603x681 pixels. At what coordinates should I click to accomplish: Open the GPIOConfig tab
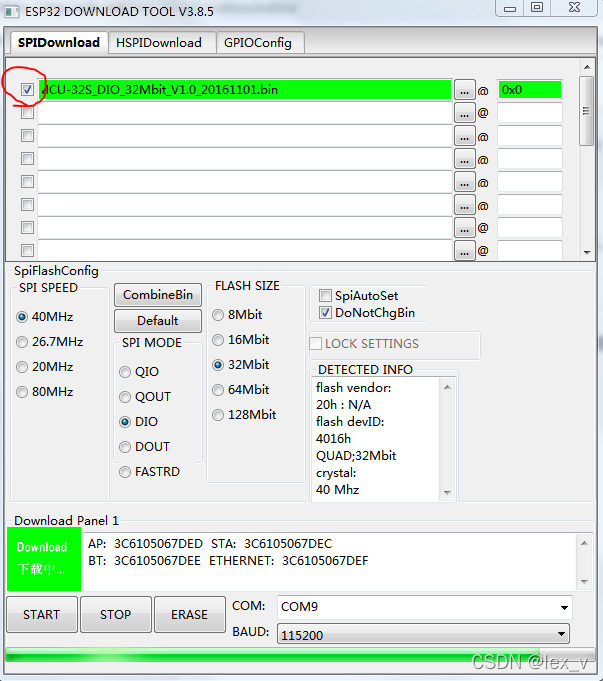259,43
